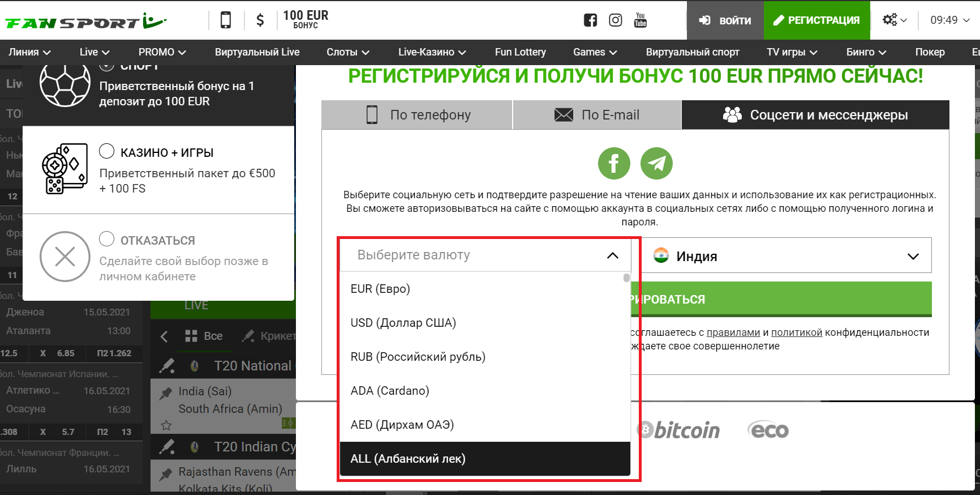Switch to По телефону registration tab
Screen dimensions: 980x495
click(x=417, y=115)
